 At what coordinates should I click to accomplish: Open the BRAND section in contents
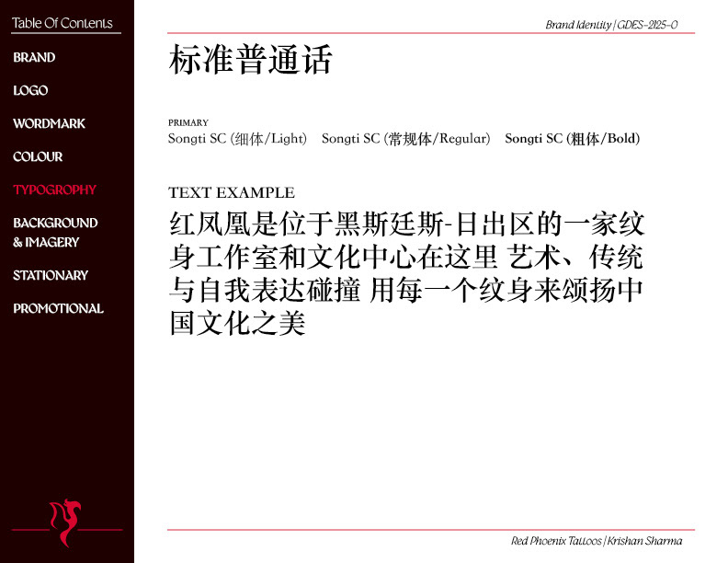tap(34, 57)
